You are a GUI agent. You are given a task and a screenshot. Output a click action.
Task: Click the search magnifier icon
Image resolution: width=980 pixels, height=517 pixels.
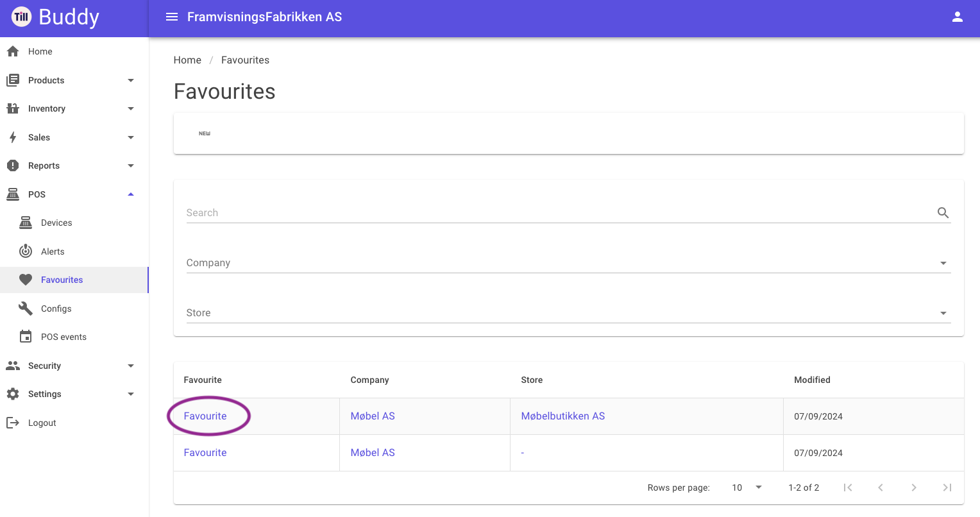pos(943,213)
